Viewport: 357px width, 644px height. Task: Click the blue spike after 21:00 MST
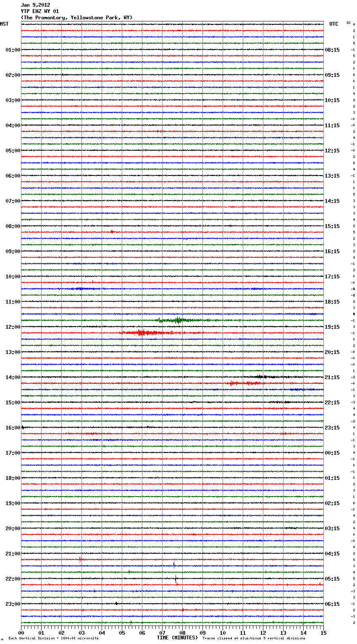pyautogui.click(x=174, y=564)
